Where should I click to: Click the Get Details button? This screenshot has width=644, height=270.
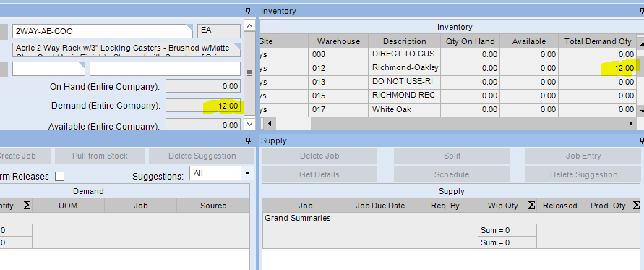point(319,174)
